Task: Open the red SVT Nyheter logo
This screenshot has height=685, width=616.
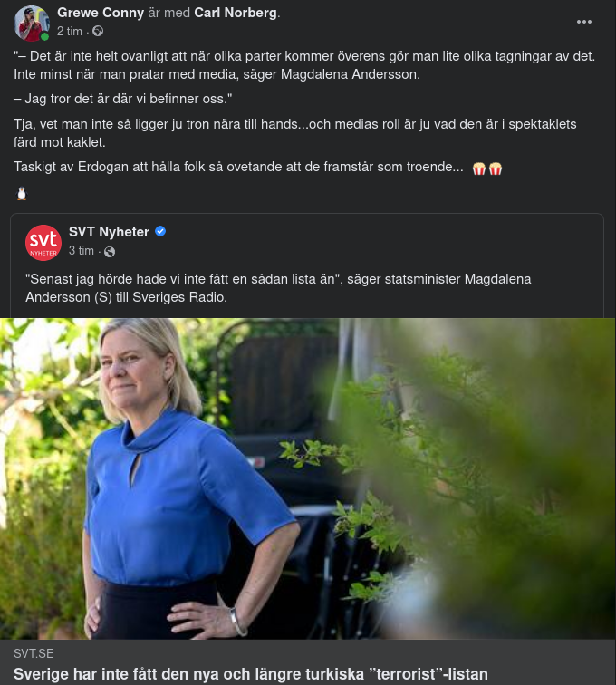Action: (43, 243)
